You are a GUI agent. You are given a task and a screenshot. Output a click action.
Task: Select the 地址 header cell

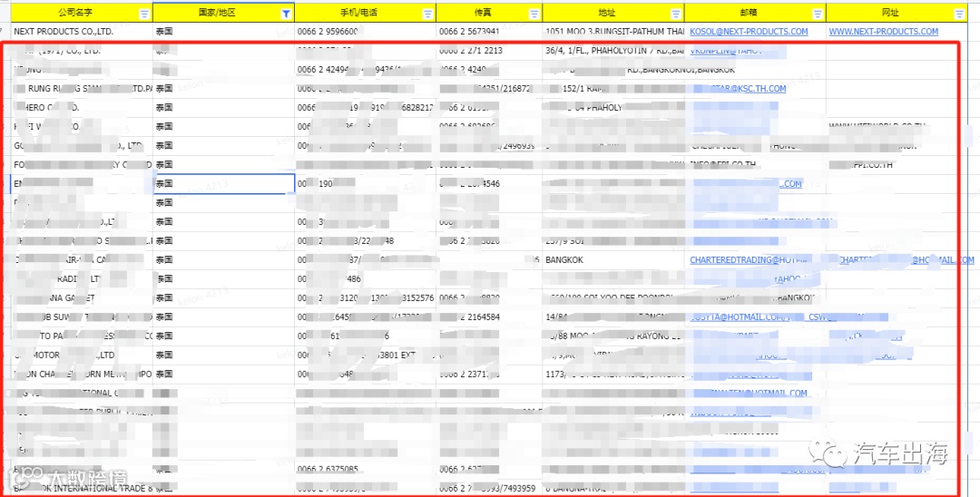[613, 13]
